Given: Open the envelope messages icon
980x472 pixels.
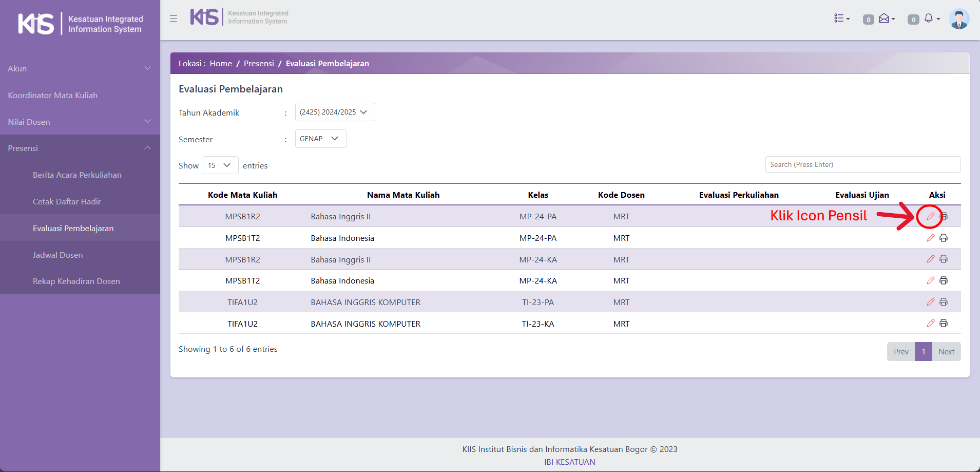Looking at the screenshot, I should [x=886, y=19].
